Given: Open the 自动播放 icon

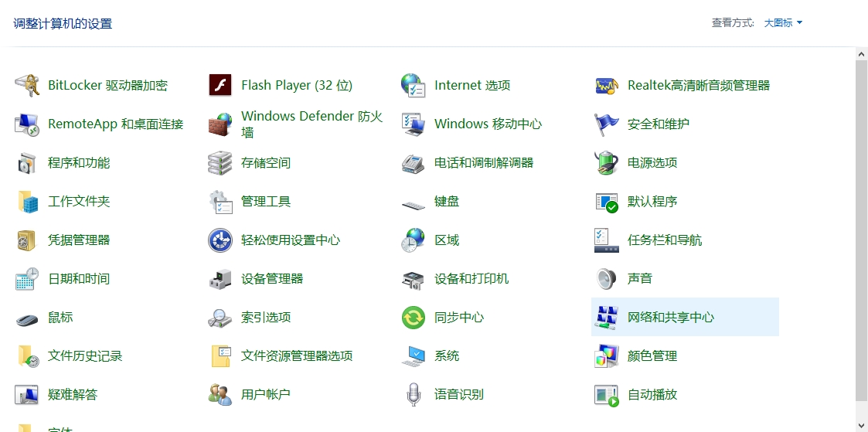Looking at the screenshot, I should click(x=606, y=394).
